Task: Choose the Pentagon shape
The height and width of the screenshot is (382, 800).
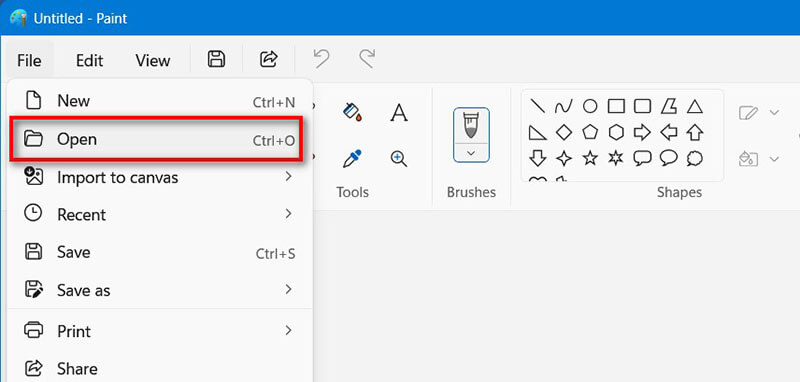Action: pos(590,133)
